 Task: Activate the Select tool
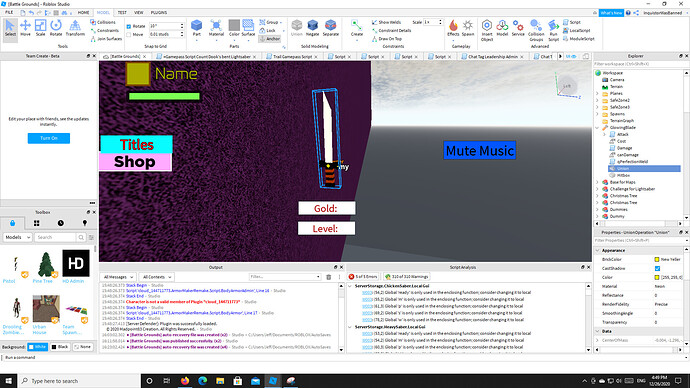coord(10,28)
